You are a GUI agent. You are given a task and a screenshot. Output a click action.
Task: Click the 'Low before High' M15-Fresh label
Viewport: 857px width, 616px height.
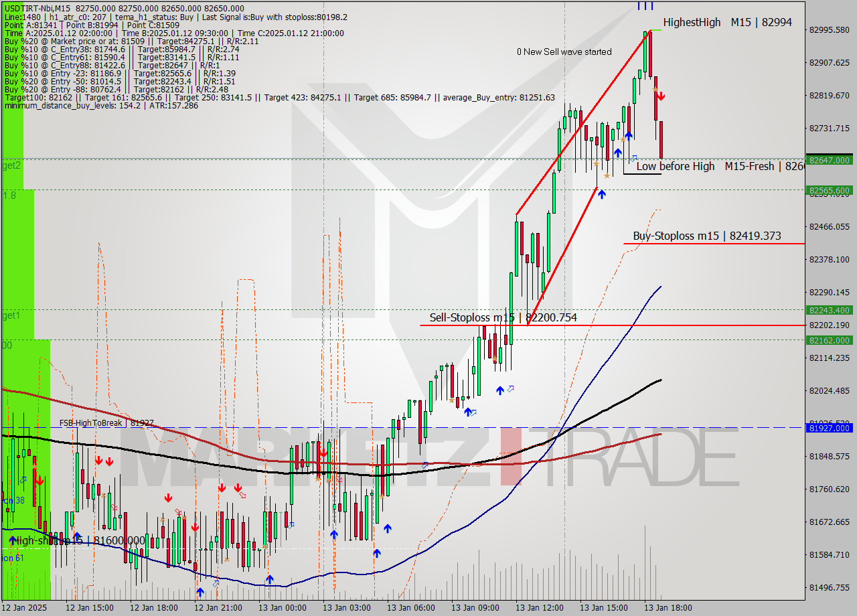pyautogui.click(x=720, y=166)
